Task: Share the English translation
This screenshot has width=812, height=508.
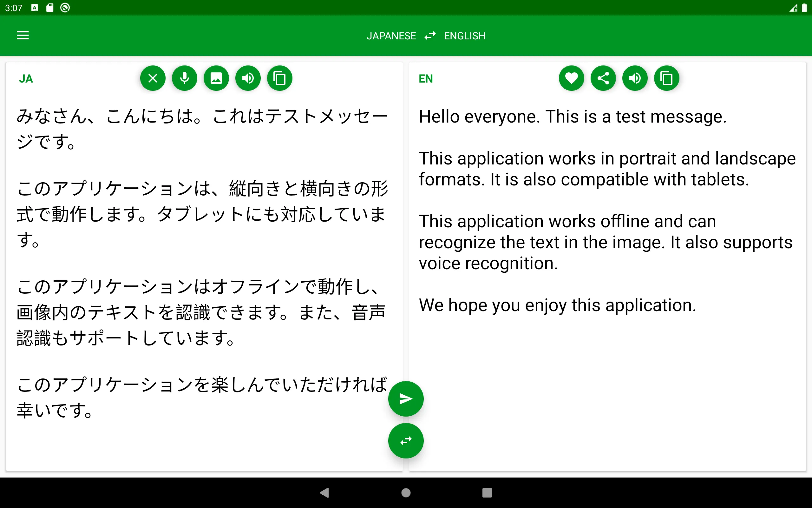Action: 603,78
